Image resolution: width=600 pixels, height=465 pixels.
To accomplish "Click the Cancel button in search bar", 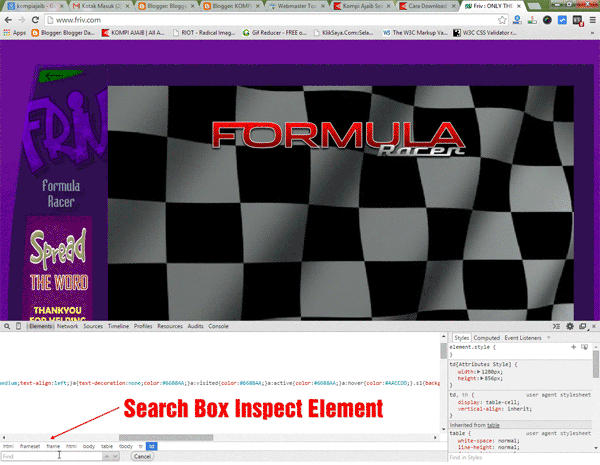I will pos(142,457).
